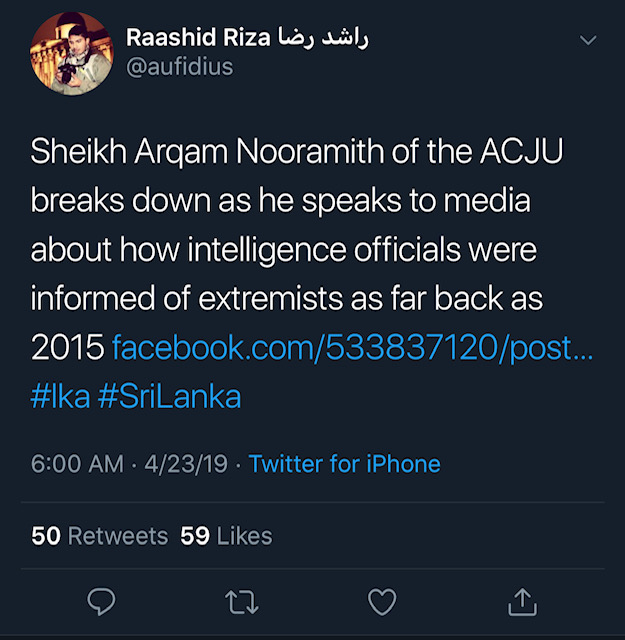Viewport: 625px width, 640px height.
Task: Show who gave the 59 Likes
Action: coord(226,536)
